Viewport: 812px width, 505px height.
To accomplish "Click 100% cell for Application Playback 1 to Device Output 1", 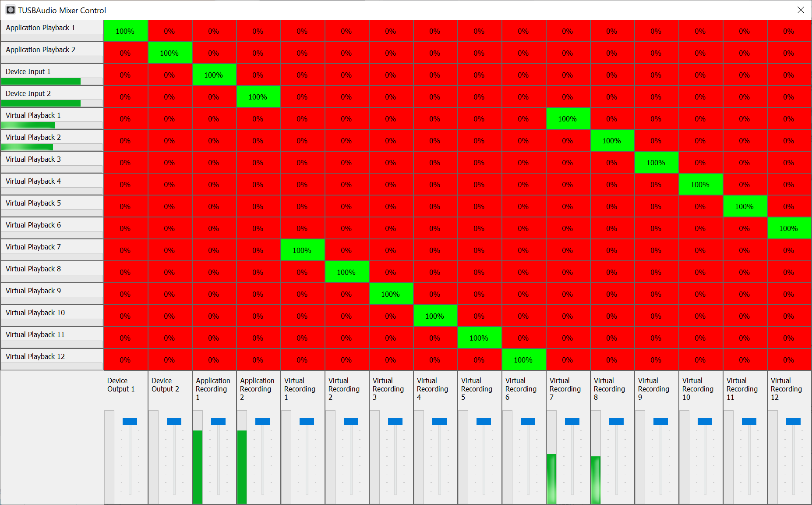I will pos(126,31).
